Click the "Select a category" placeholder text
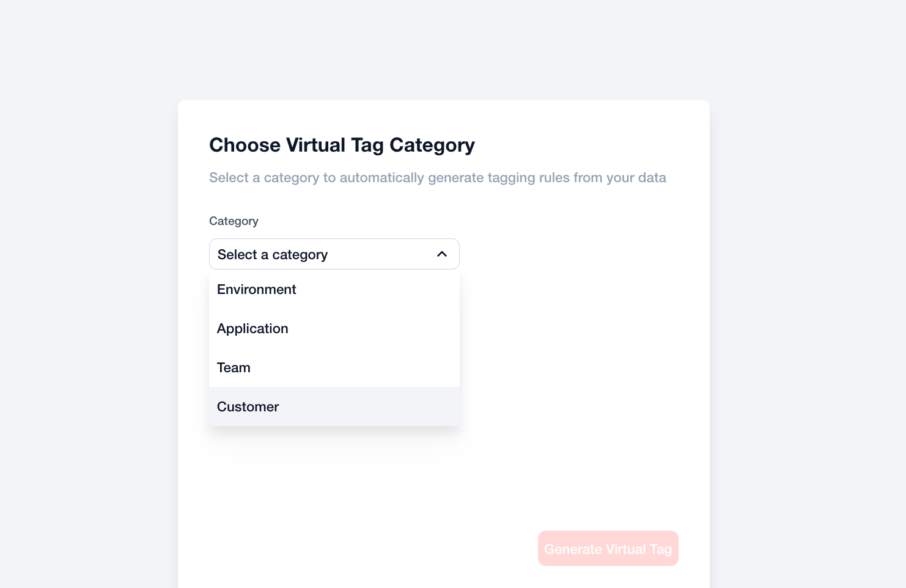This screenshot has width=906, height=588. (273, 255)
